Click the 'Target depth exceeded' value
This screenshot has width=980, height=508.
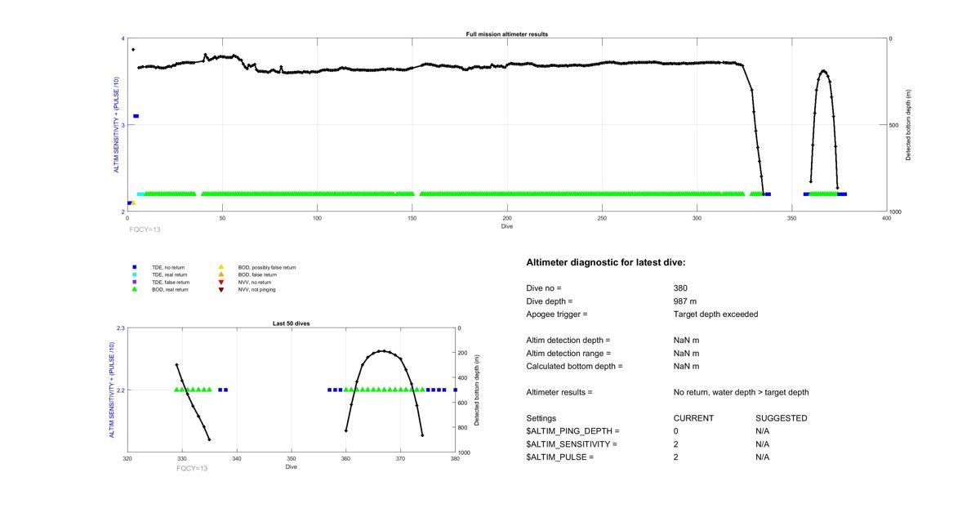715,314
